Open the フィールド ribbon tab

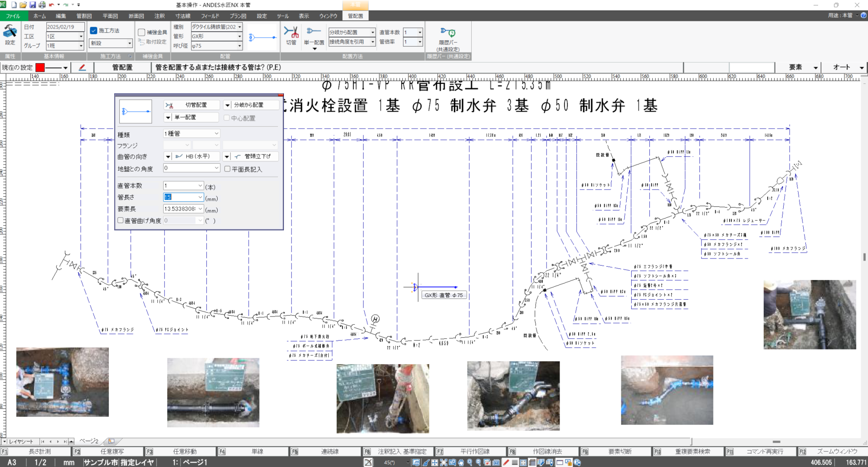click(210, 16)
